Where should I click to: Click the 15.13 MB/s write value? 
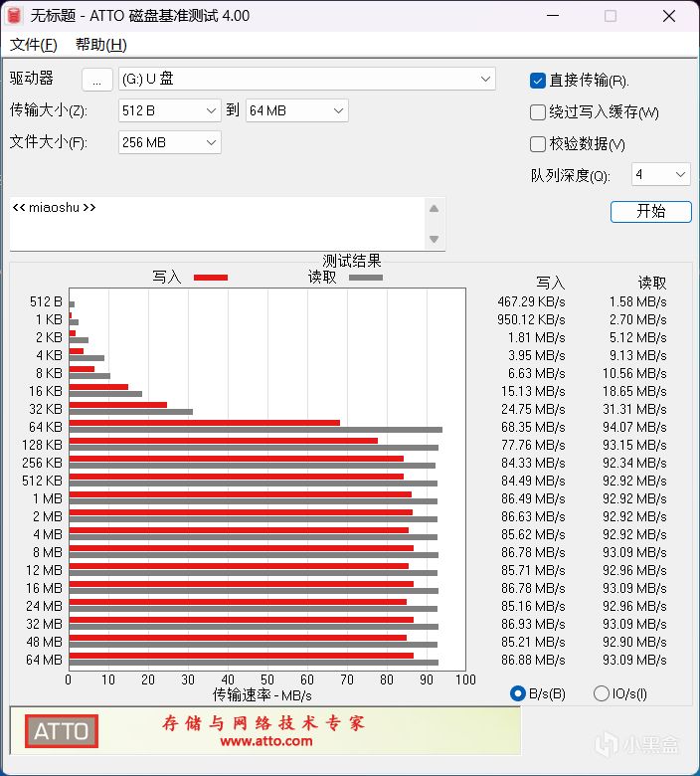point(533,391)
